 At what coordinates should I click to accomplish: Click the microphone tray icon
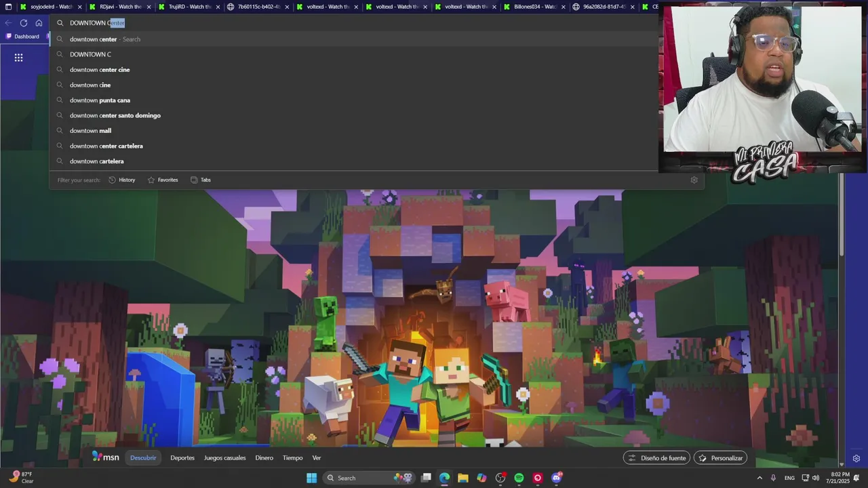coord(773,478)
